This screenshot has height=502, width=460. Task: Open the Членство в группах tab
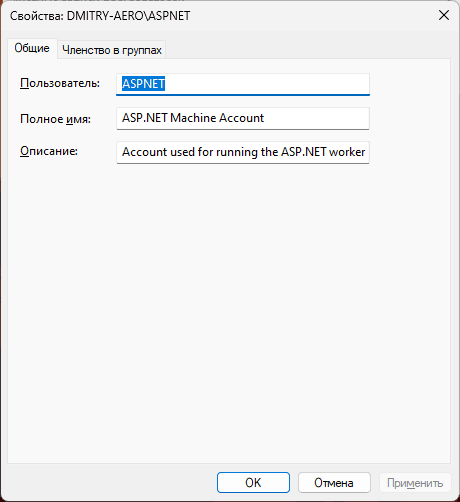tap(112, 50)
